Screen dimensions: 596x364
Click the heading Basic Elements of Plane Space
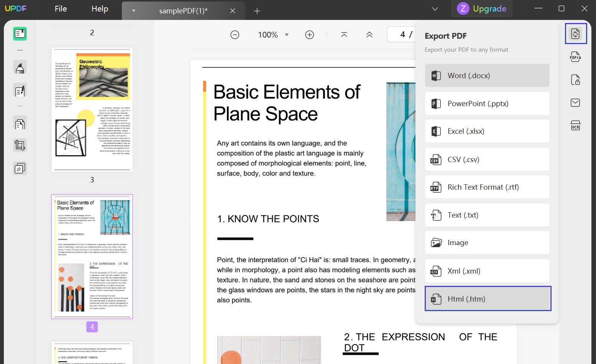pyautogui.click(x=287, y=103)
